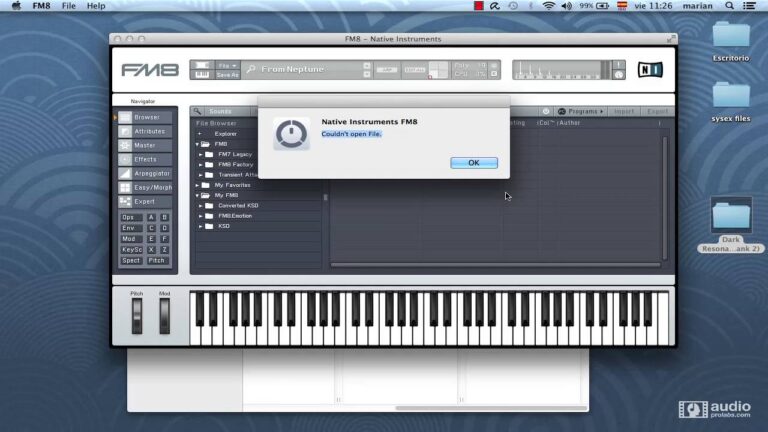Select operator B
This screenshot has width=768, height=432.
[x=165, y=217]
